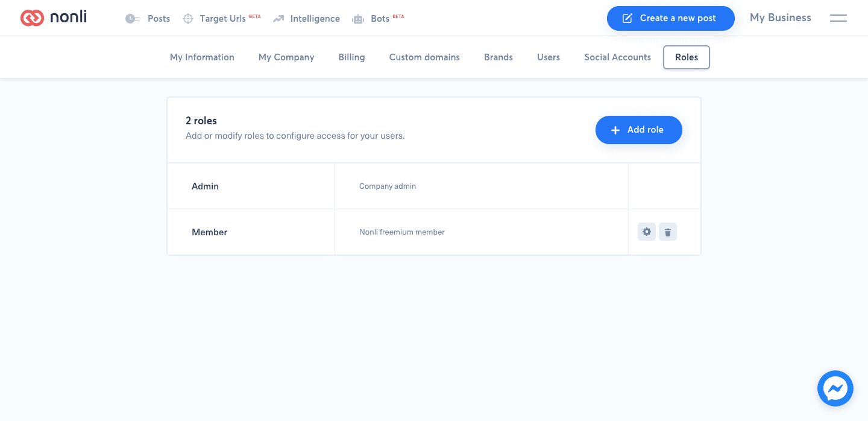Select the Brands tab
Image resolution: width=868 pixels, height=421 pixels.
(x=498, y=57)
